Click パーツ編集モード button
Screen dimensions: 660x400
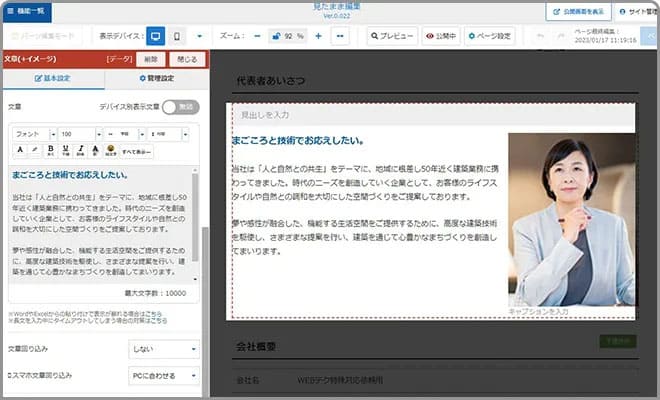43,36
